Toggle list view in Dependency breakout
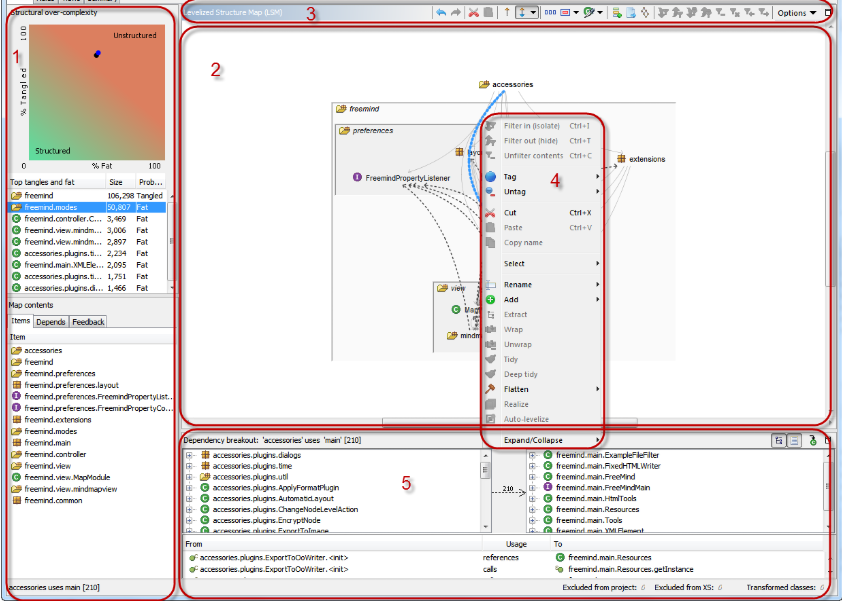 click(x=794, y=441)
